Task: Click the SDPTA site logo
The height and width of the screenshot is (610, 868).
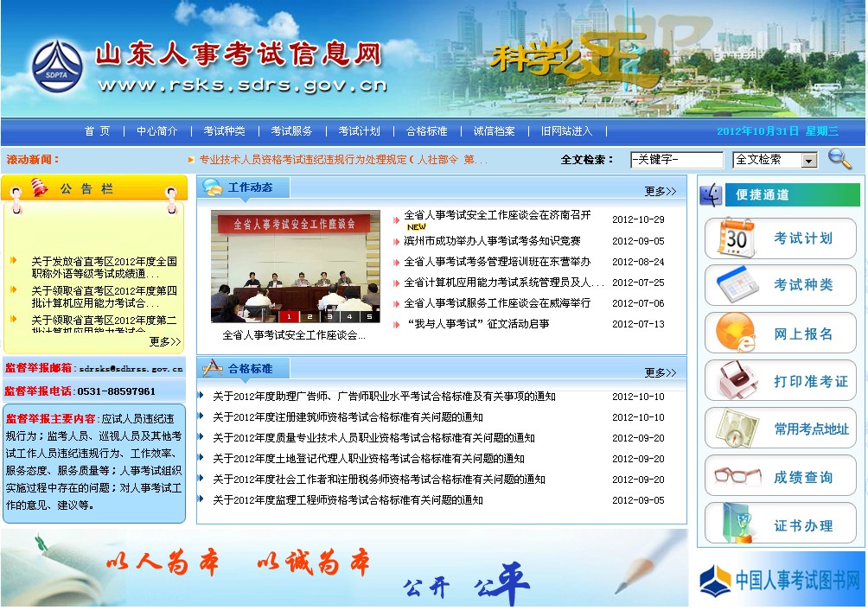Action: tap(57, 67)
